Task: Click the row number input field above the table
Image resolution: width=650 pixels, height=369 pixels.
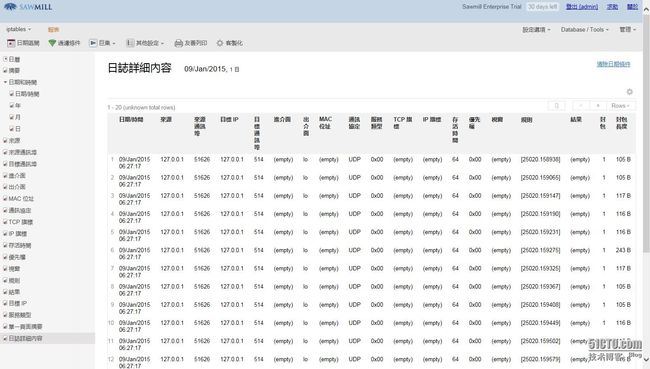Action: tap(556, 106)
